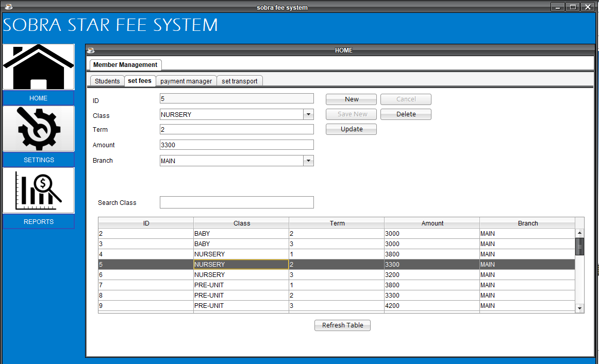599x364 pixels.
Task: Open the set transport tab
Action: pyautogui.click(x=240, y=81)
